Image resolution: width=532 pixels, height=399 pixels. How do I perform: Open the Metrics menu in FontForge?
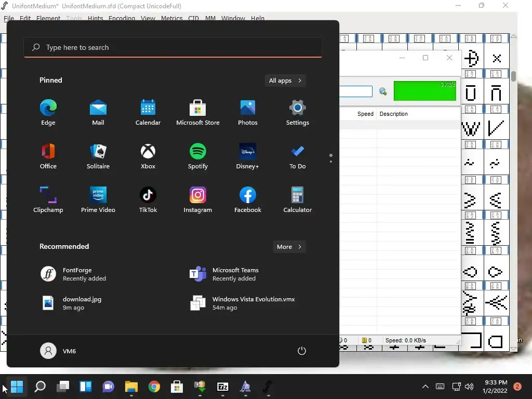point(171,18)
